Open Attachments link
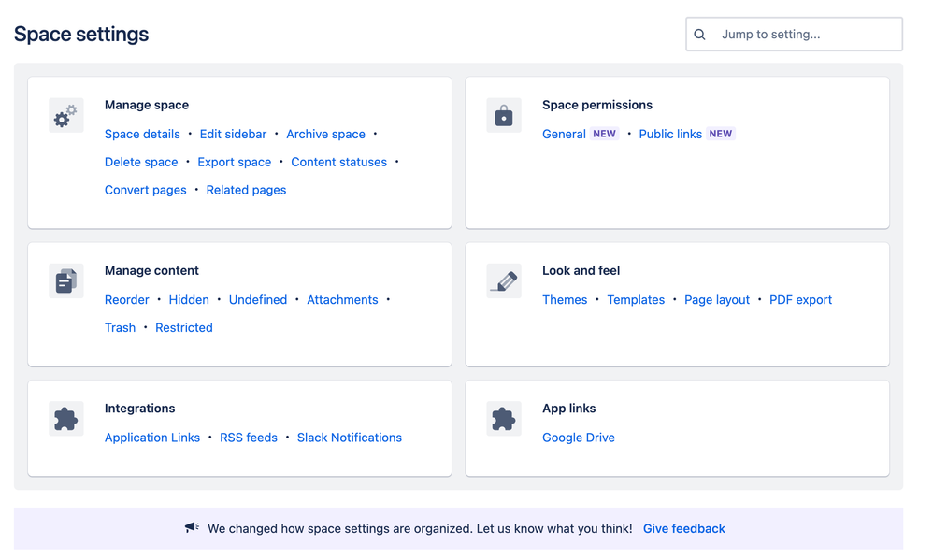The height and width of the screenshot is (560, 933). point(342,300)
